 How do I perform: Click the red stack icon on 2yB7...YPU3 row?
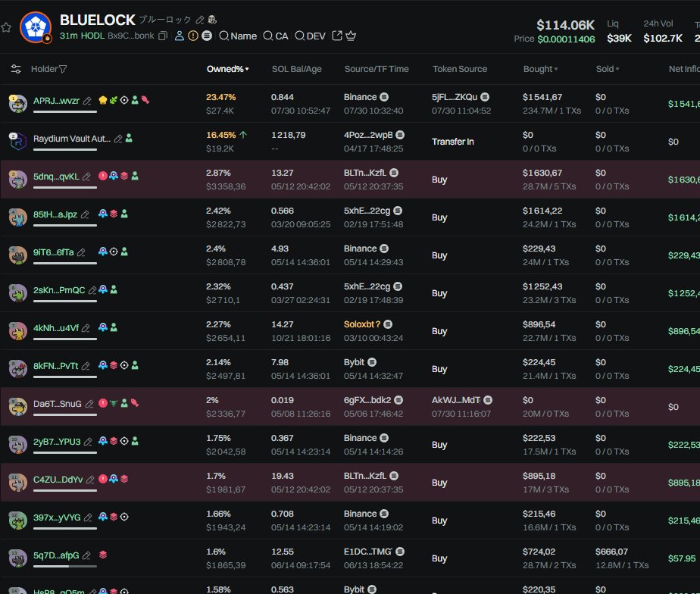pyautogui.click(x=114, y=441)
